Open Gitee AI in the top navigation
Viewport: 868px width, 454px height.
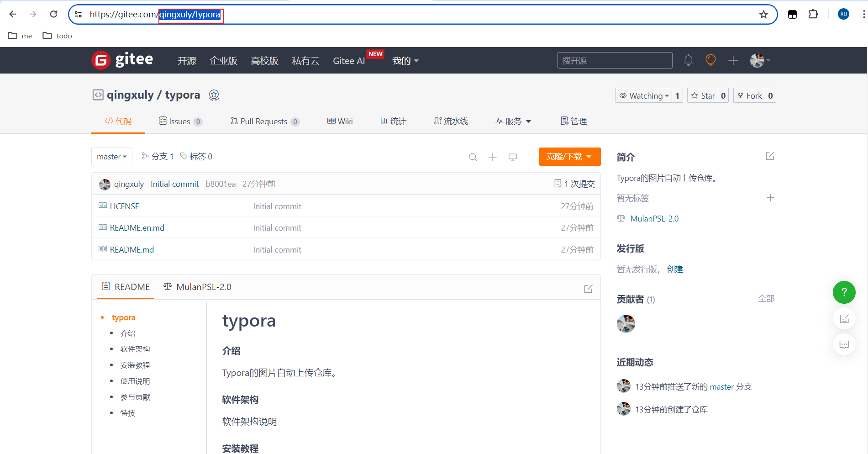pos(349,61)
